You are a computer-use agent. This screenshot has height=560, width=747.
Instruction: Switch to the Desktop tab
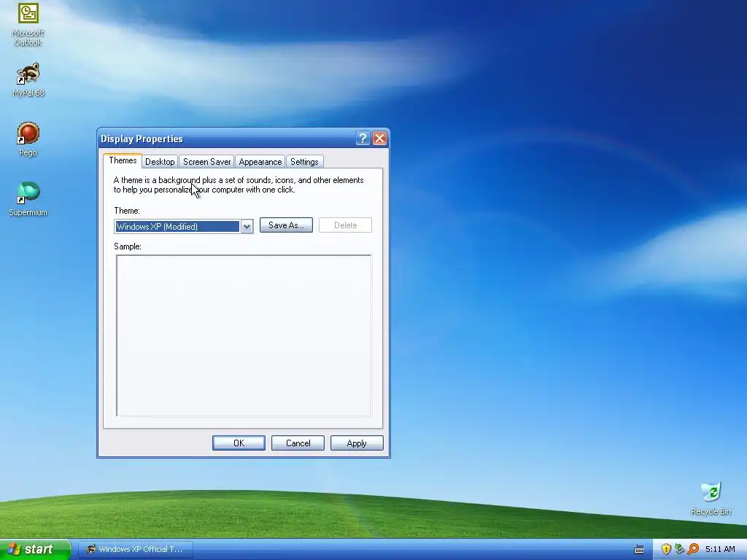[160, 162]
